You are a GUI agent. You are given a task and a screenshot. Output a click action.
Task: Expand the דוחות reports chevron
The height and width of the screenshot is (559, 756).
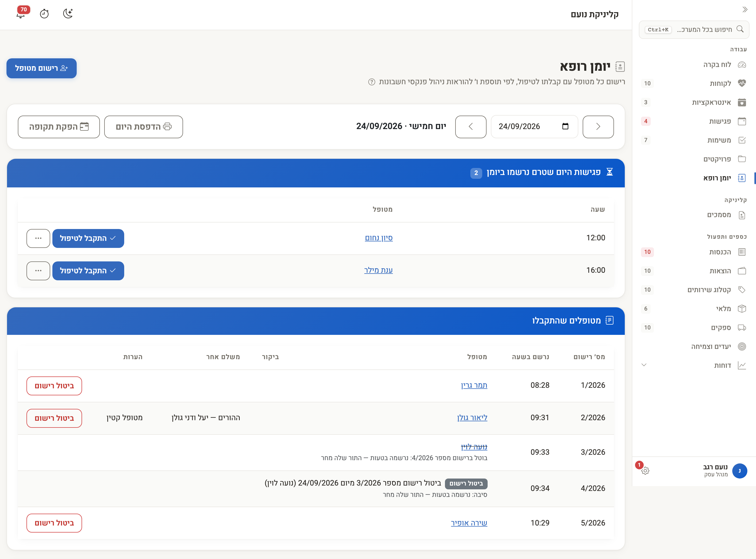(x=644, y=365)
